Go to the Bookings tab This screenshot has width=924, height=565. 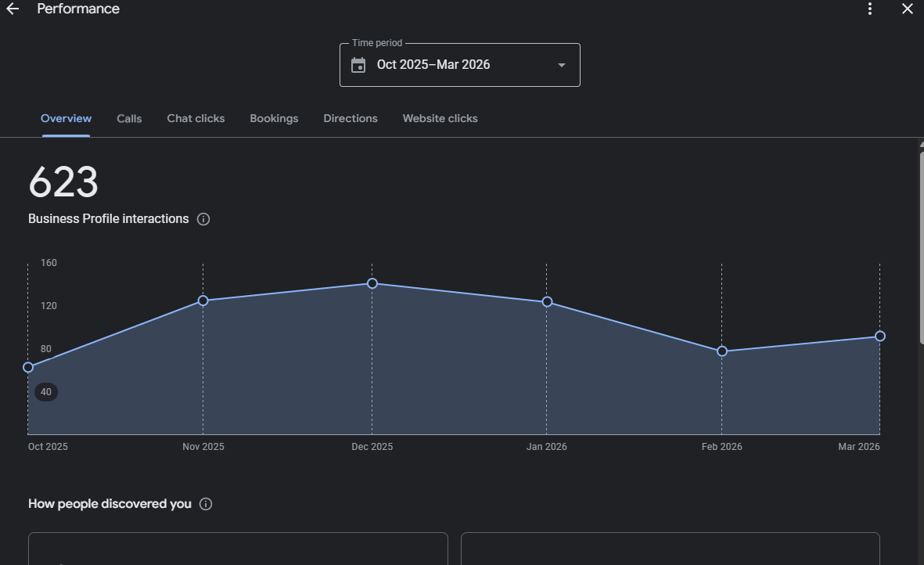point(274,119)
